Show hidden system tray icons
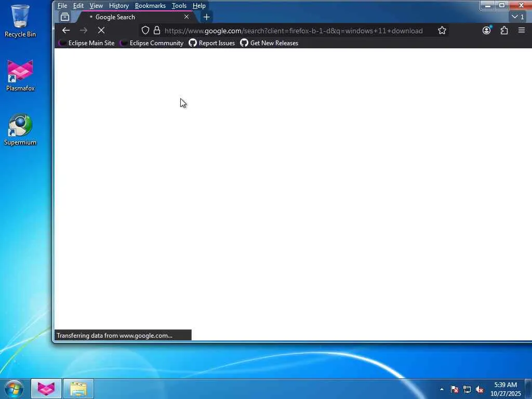Viewport: 532px width, 399px height. 442,389
